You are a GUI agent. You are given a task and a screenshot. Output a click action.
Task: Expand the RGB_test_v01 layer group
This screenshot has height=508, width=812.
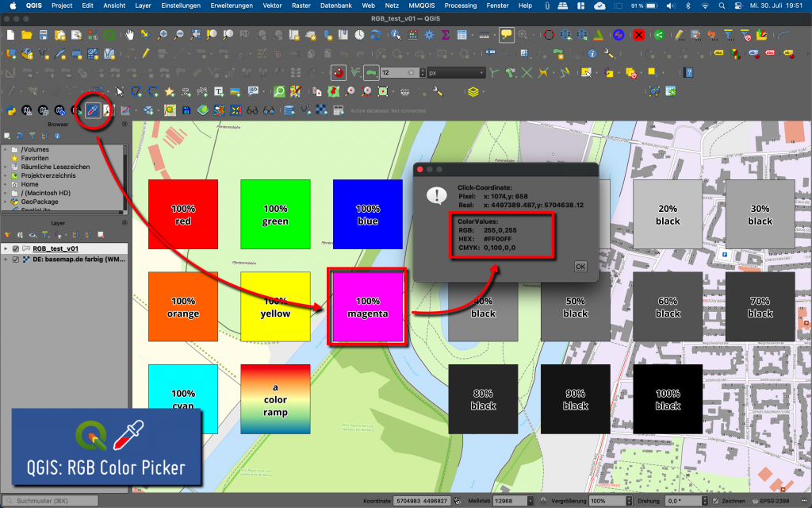6,248
